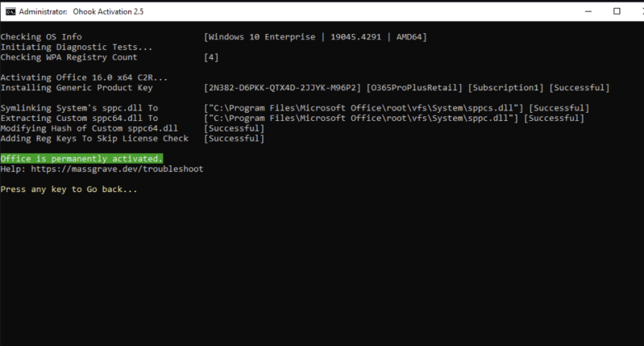Click the title text 'Ohook Activation 2.5'
644x346 pixels.
point(109,12)
